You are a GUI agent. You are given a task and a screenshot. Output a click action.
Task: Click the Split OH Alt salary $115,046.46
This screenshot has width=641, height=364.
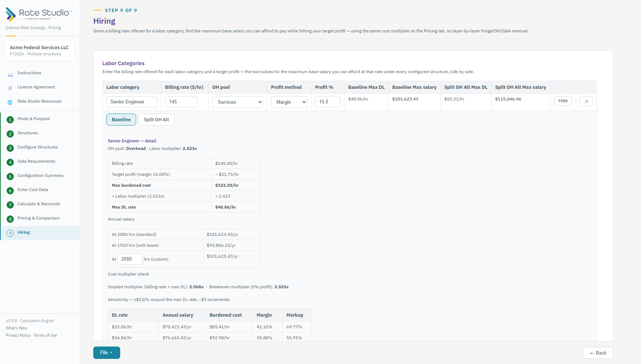pyautogui.click(x=508, y=99)
